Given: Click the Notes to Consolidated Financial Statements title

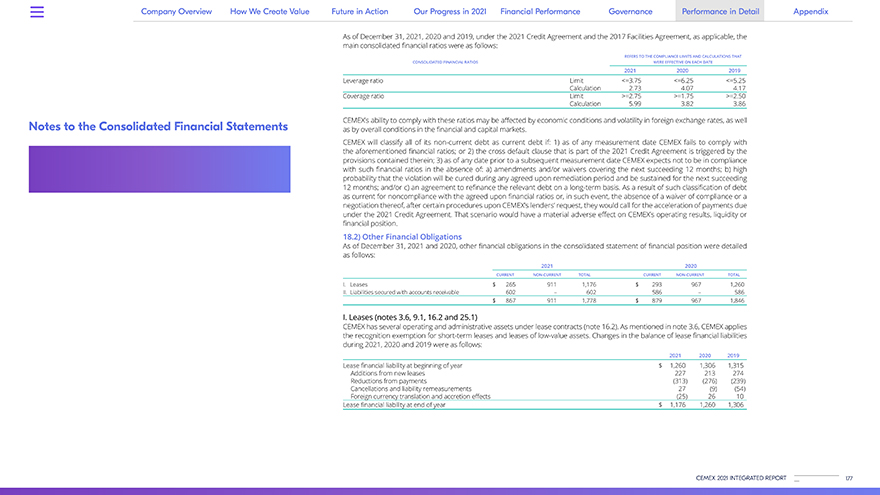Looking at the screenshot, I should [x=158, y=127].
